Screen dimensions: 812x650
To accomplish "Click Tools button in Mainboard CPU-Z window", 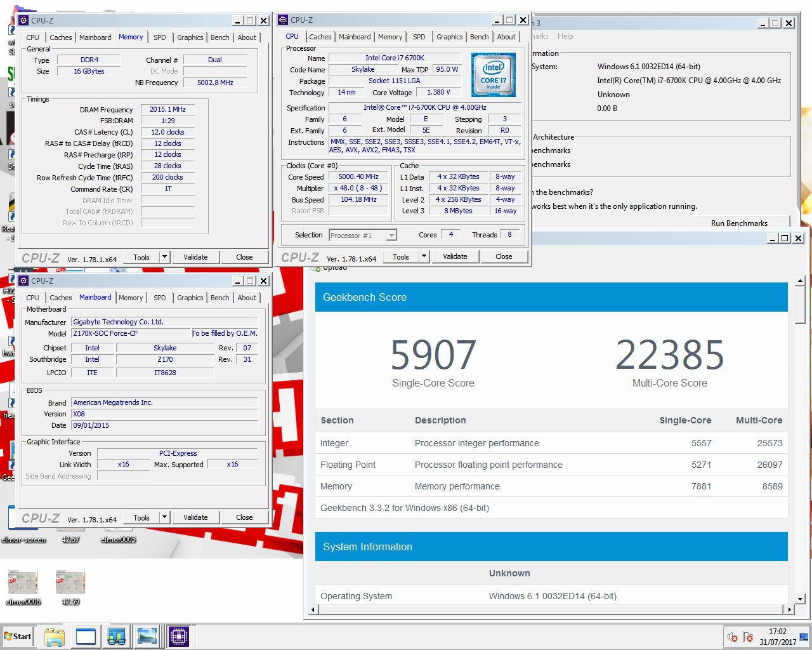I will tap(141, 517).
